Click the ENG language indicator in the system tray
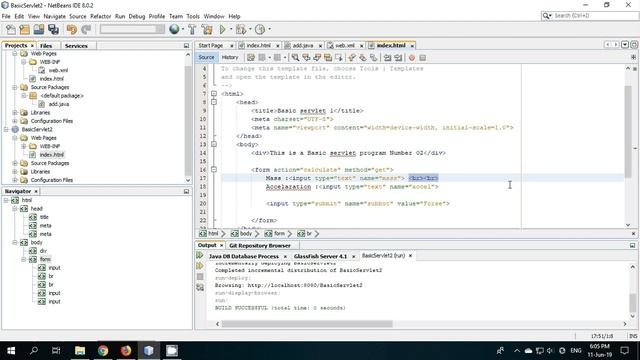Image resolution: width=640 pixels, height=360 pixels. (x=576, y=350)
